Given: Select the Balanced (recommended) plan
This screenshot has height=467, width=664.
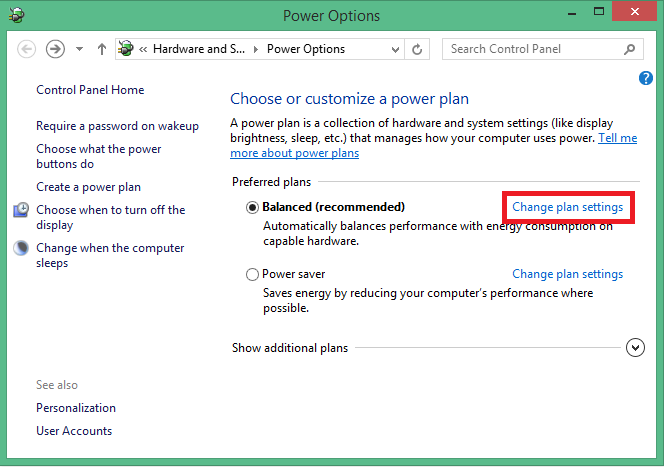Looking at the screenshot, I should 252,207.
